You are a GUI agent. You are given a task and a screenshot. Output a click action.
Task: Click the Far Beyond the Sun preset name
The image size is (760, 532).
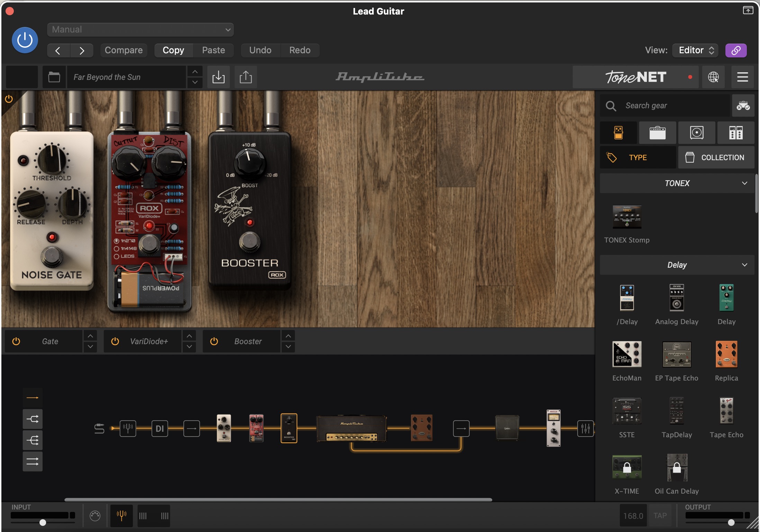(126, 77)
